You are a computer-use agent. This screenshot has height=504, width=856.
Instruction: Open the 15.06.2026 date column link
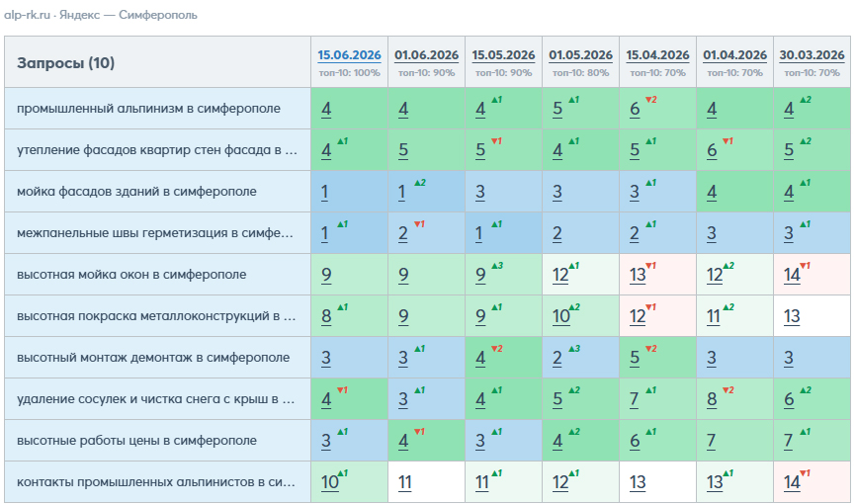tap(349, 55)
